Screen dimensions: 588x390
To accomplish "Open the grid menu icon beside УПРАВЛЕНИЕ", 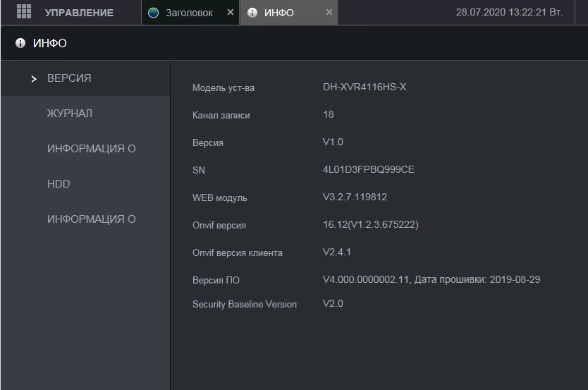I will pyautogui.click(x=24, y=12).
